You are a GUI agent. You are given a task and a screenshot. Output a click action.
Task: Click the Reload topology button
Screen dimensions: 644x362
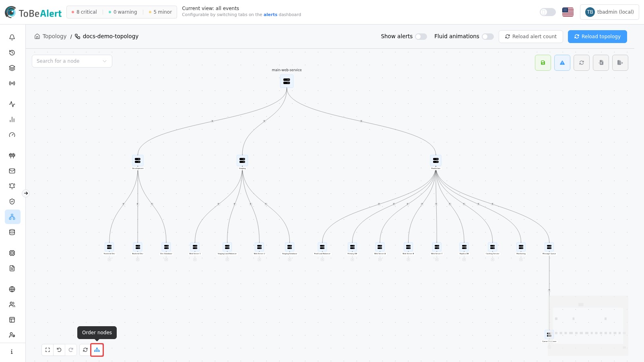[x=597, y=37]
